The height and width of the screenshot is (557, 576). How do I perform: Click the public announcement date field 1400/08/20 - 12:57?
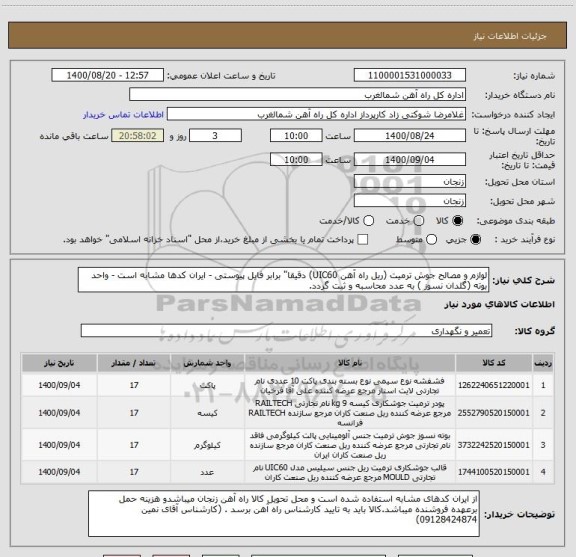click(x=108, y=75)
